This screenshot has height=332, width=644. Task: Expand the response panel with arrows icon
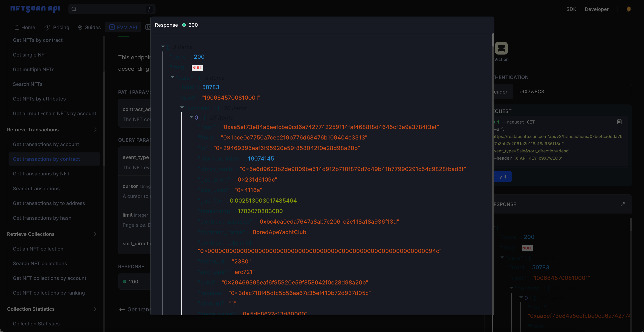tap(623, 204)
